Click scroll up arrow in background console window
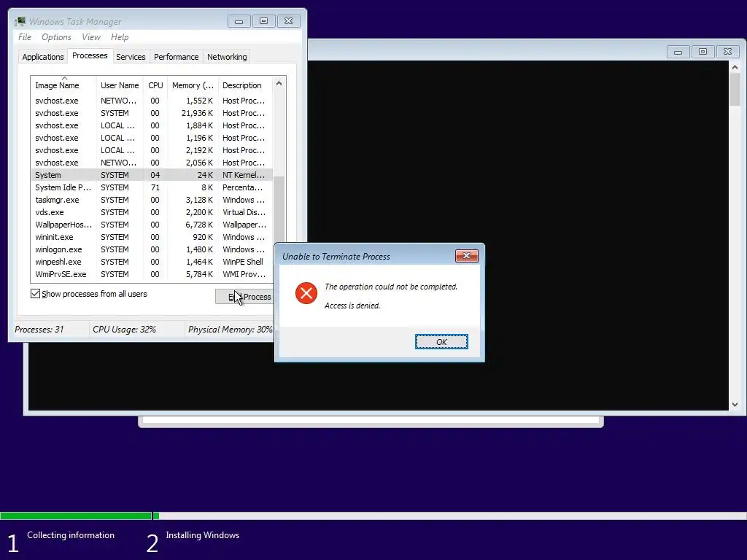Screen dimensions: 747x560 [735, 68]
